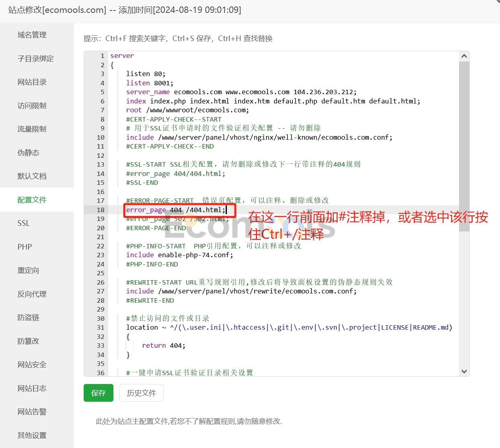Go to 子目录绑定 section
Viewport: 500px width, 448px height.
point(35,59)
